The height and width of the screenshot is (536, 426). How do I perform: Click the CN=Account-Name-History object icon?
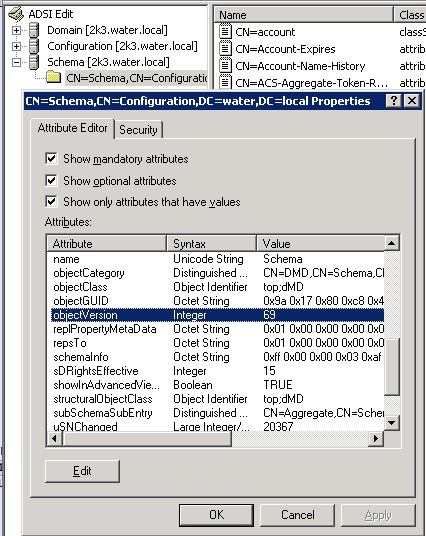pos(225,65)
